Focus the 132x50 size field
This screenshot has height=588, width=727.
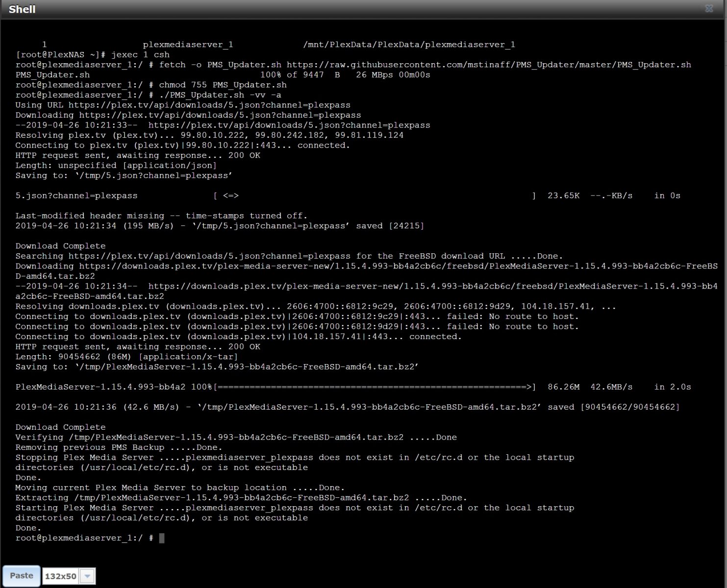point(61,576)
